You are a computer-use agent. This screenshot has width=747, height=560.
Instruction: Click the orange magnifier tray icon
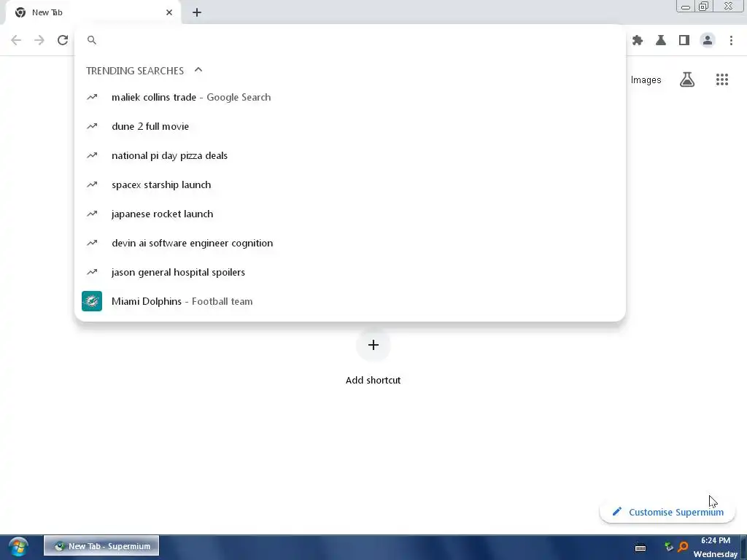[683, 547]
